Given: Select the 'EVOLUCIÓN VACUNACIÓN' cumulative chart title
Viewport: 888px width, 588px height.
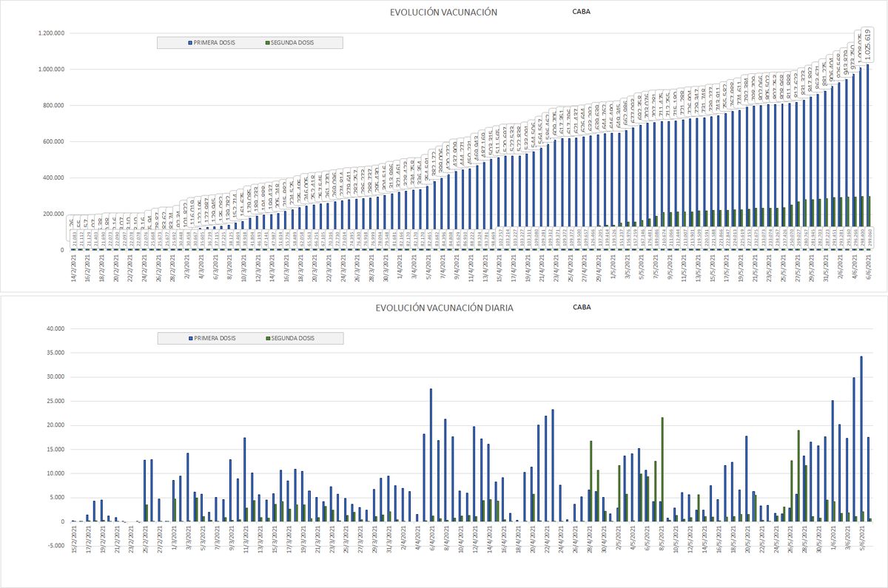Looking at the screenshot, I should pos(443,13).
